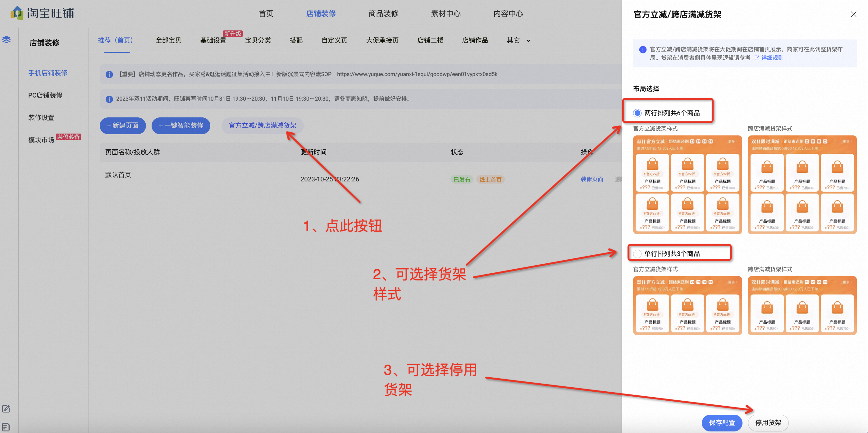Click the 默认首页 page name
This screenshot has height=433, width=868.
(x=118, y=175)
